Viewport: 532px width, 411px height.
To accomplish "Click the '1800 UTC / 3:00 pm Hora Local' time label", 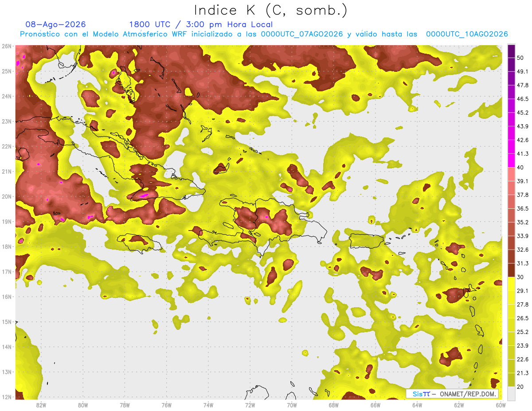I will [x=201, y=24].
